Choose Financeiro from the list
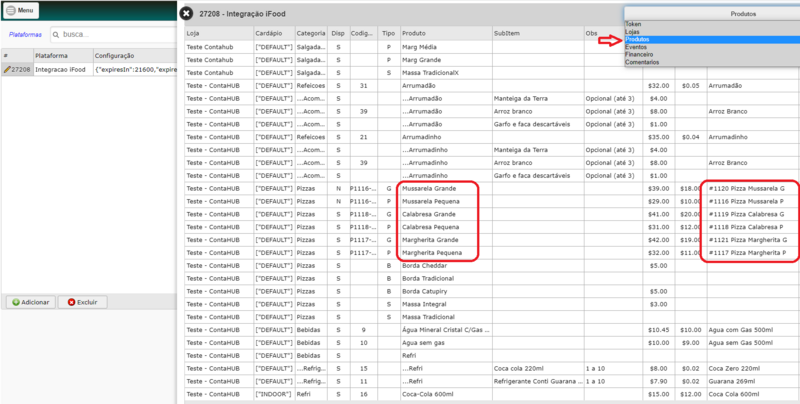This screenshot has height=404, width=800. click(712, 54)
